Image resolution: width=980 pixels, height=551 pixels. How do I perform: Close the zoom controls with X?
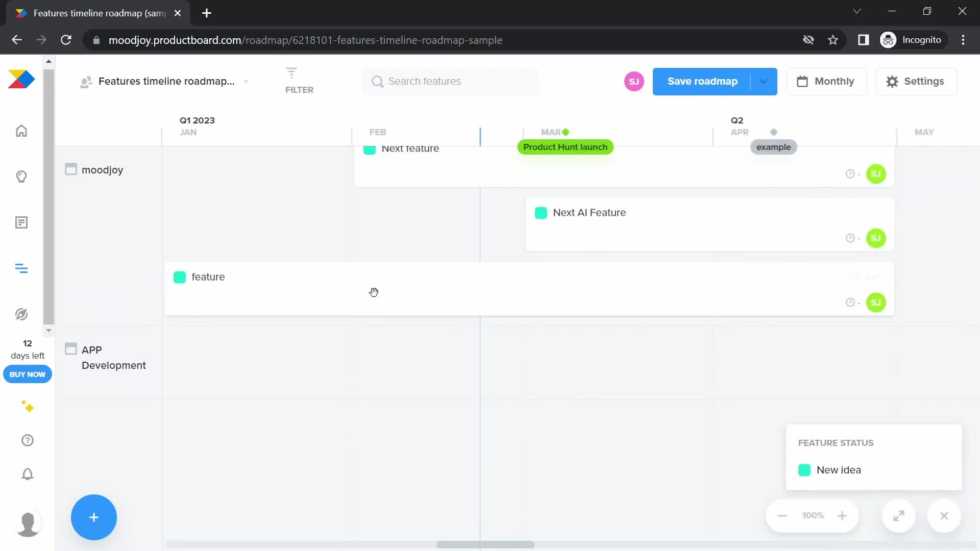pos(944,516)
